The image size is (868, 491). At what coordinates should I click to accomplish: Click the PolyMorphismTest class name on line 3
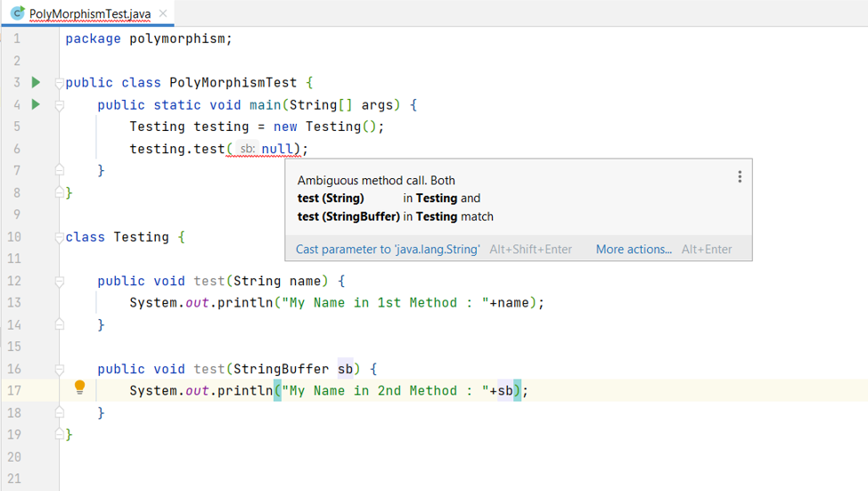point(233,83)
